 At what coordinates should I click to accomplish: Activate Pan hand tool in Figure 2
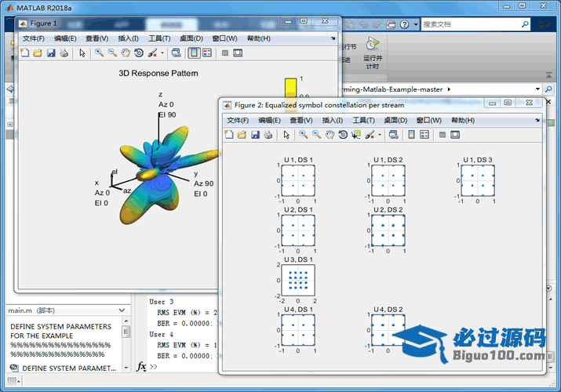(330, 135)
